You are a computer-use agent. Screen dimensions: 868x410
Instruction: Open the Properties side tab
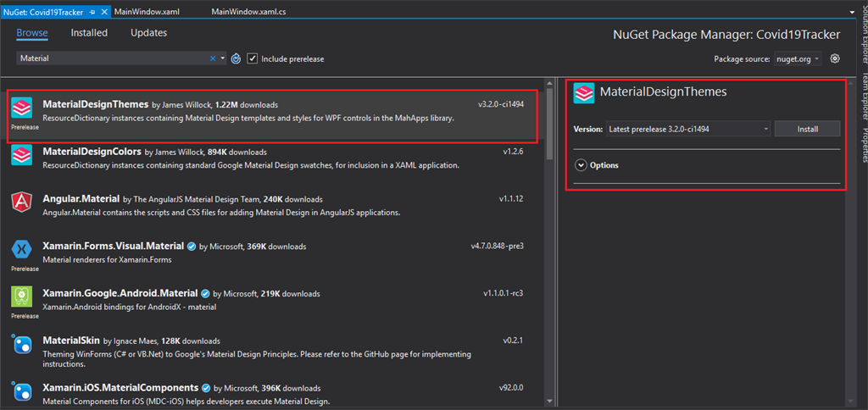863,144
